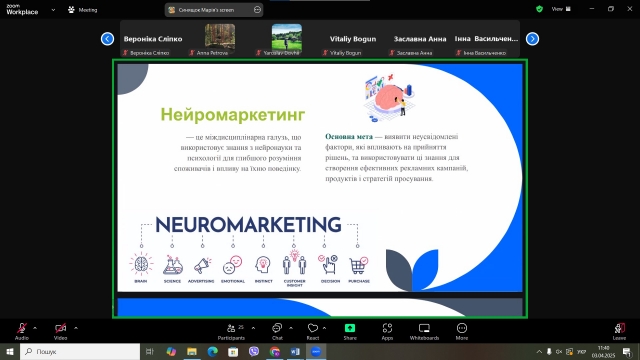Expand video options caret next to Video
The image size is (640, 360).
(76, 328)
